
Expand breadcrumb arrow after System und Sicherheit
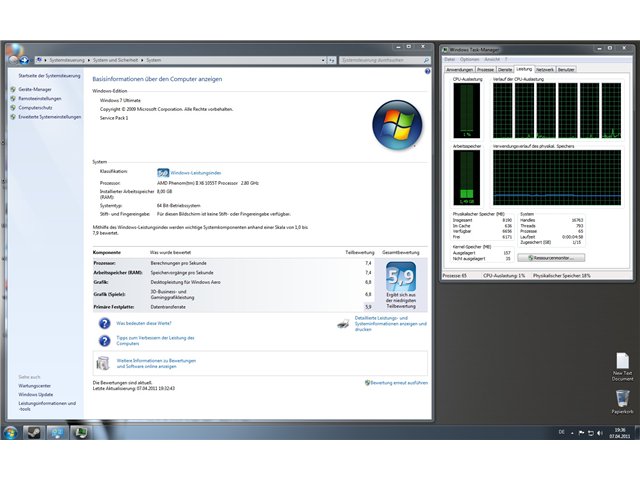coord(142,60)
